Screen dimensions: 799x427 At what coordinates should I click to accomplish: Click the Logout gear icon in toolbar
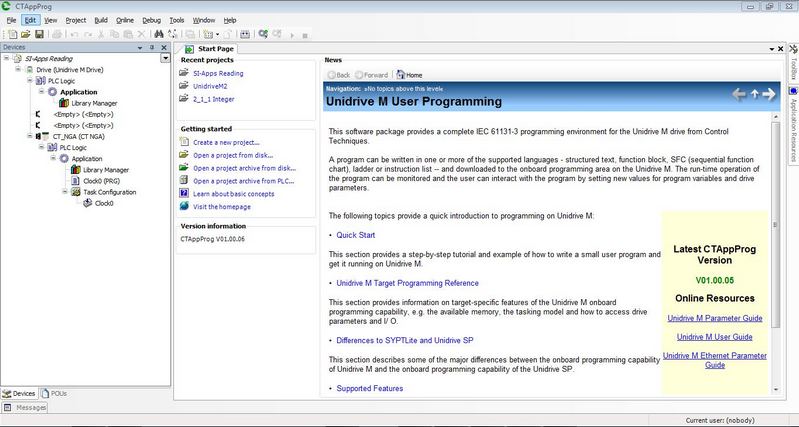[277, 34]
